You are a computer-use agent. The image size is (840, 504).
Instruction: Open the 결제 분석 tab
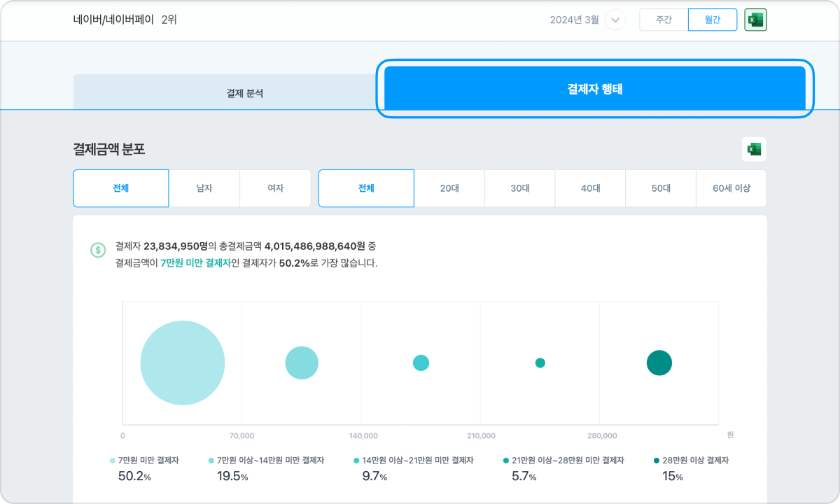[x=245, y=92]
